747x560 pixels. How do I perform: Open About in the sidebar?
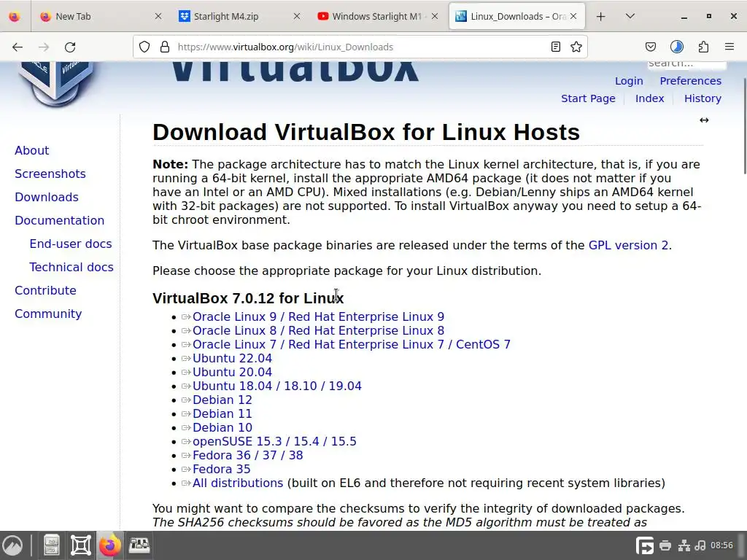[32, 150]
